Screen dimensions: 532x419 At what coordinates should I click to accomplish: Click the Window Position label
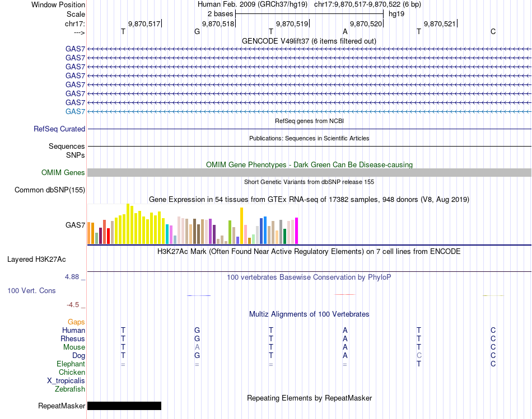pyautogui.click(x=58, y=4)
